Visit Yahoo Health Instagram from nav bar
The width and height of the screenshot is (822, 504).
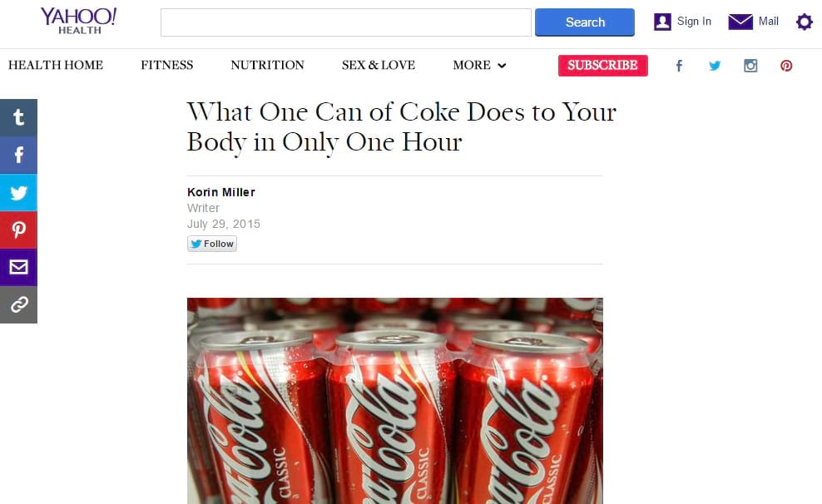click(x=750, y=66)
